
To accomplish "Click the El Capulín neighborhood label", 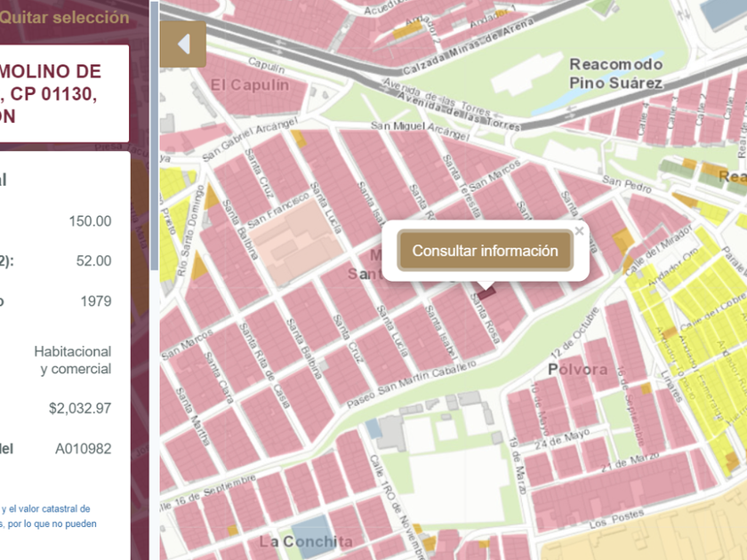I will 250,85.
